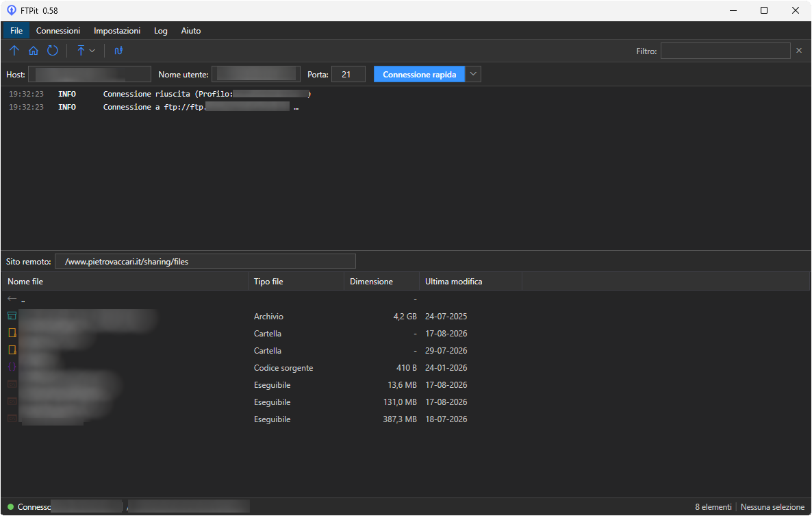Select the Codice sorgente row of 410 B
The width and height of the screenshot is (812, 516).
pyautogui.click(x=406, y=367)
